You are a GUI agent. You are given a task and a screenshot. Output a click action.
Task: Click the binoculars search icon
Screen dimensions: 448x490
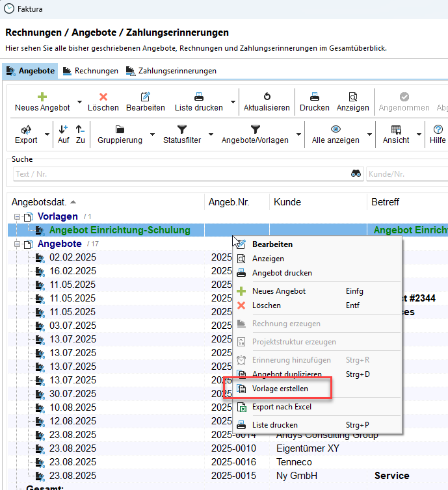[x=356, y=174]
